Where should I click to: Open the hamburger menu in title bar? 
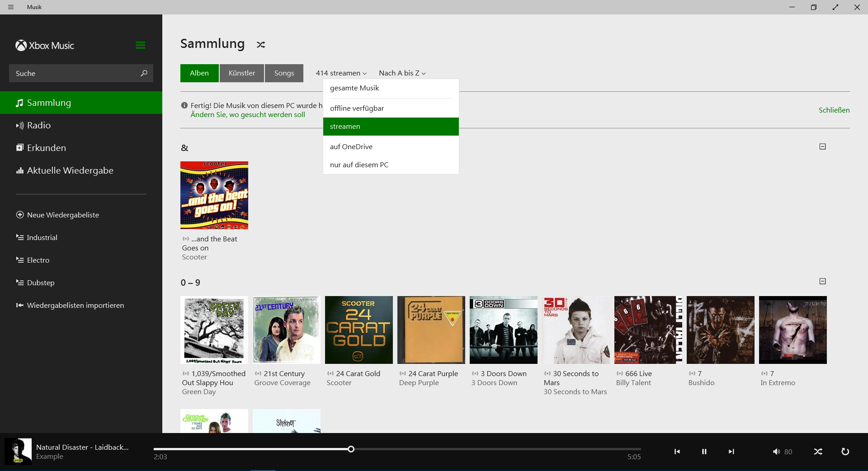click(11, 7)
